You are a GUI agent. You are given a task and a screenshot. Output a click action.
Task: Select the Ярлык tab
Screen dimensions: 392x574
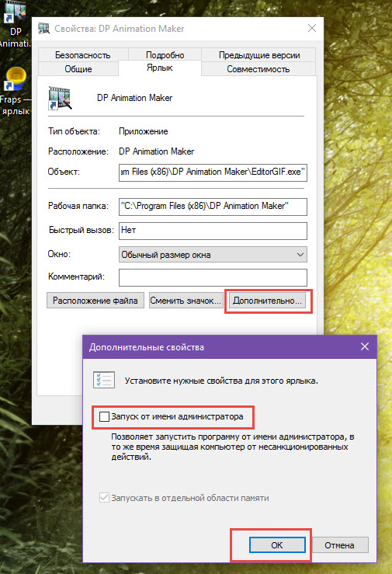coord(160,68)
